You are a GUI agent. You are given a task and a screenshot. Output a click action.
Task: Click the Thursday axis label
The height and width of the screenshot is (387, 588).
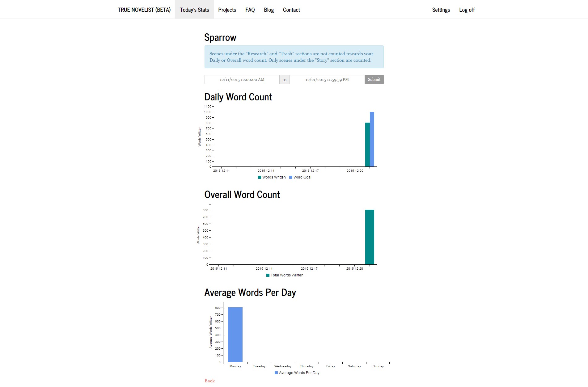(307, 366)
